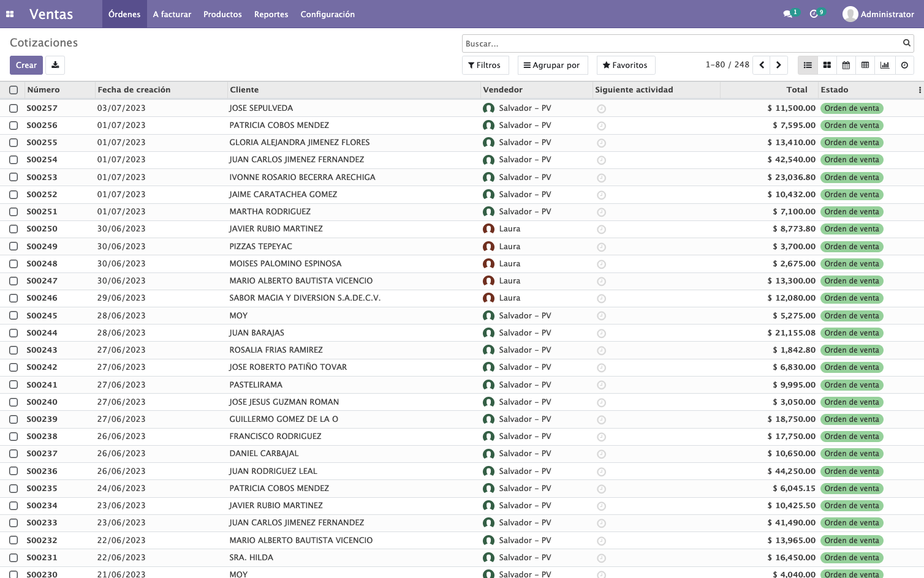Click the $ 42,540.00 total cell
Screen dimensions: 924x578
791,160
